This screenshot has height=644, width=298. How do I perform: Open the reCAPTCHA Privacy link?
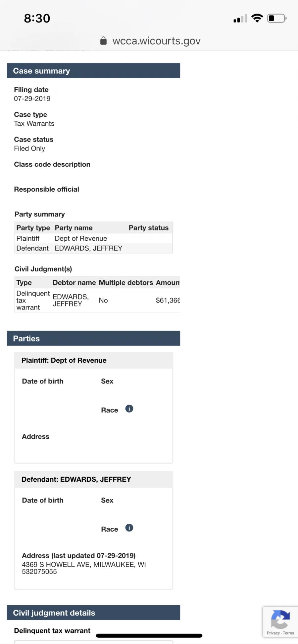pos(273,633)
